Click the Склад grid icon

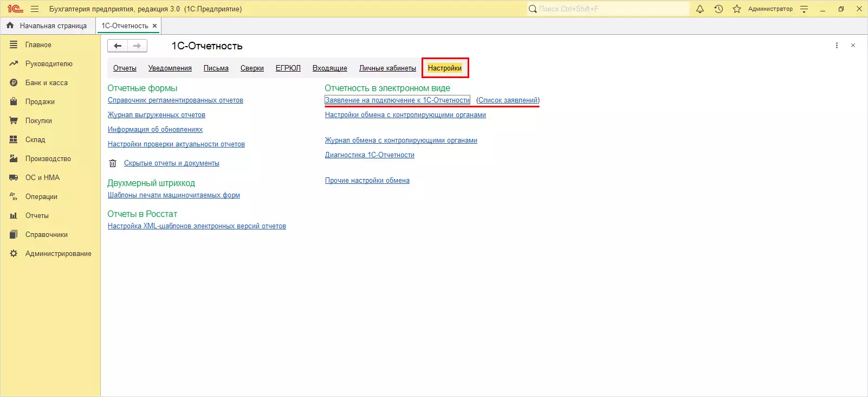[x=14, y=139]
